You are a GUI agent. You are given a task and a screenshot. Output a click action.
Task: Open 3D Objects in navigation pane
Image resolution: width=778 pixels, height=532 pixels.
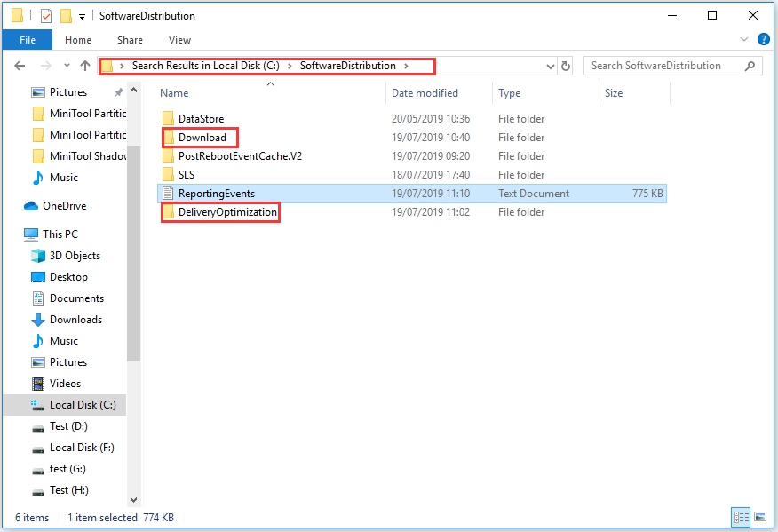(x=75, y=256)
